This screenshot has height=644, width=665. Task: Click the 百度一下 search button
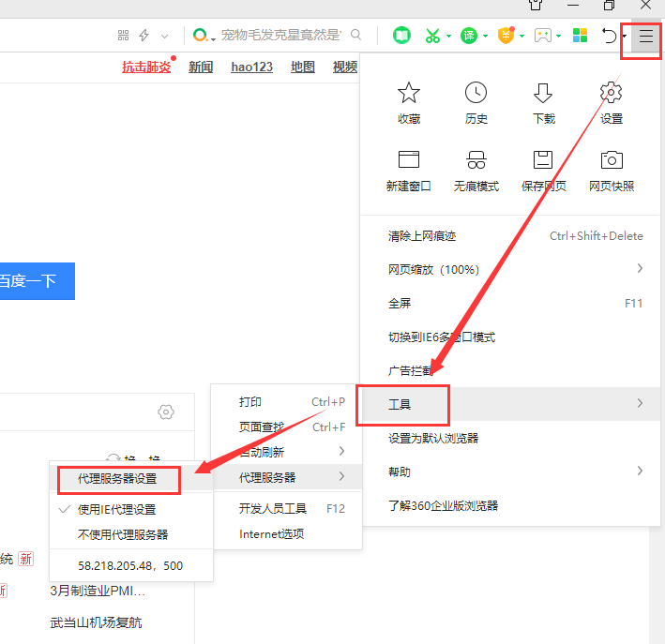click(x=37, y=280)
